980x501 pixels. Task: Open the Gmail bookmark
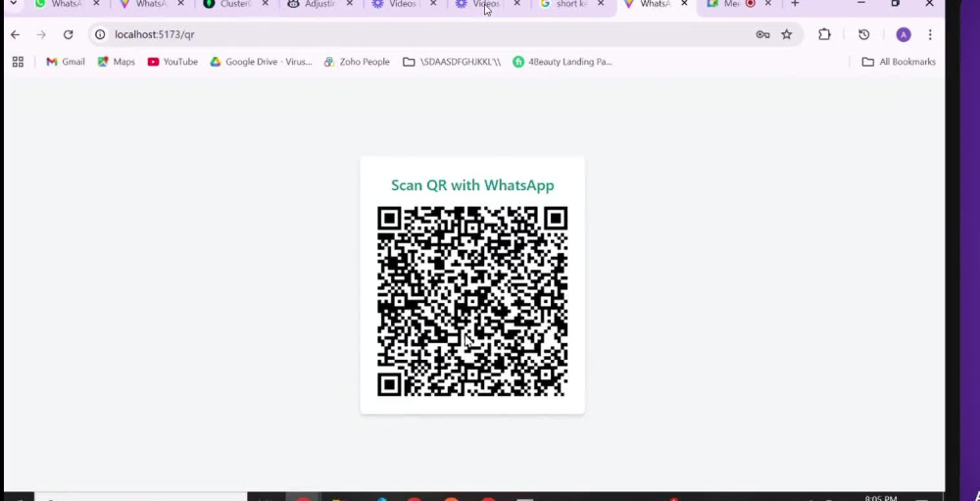click(66, 62)
